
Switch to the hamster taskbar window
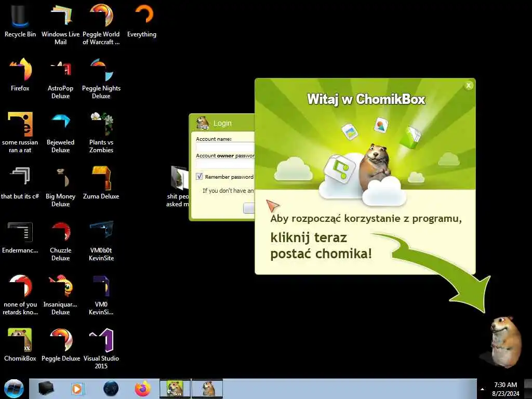208,389
